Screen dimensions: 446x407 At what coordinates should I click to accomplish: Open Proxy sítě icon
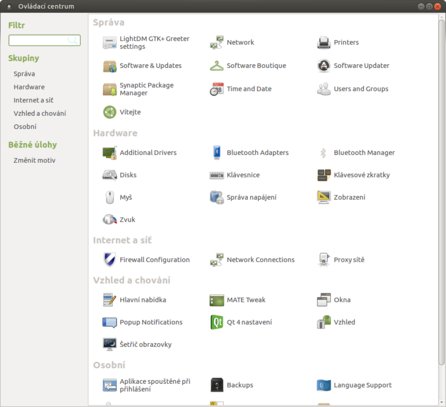(324, 260)
